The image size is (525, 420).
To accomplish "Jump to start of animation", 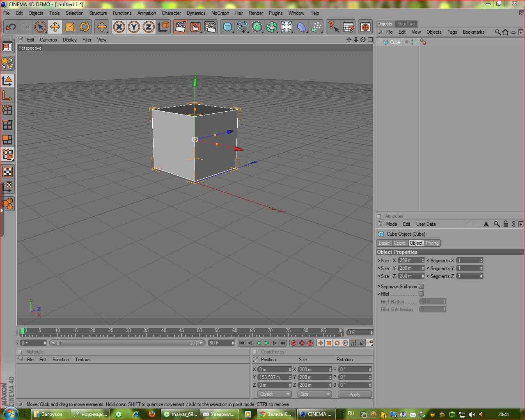I will click(x=241, y=343).
